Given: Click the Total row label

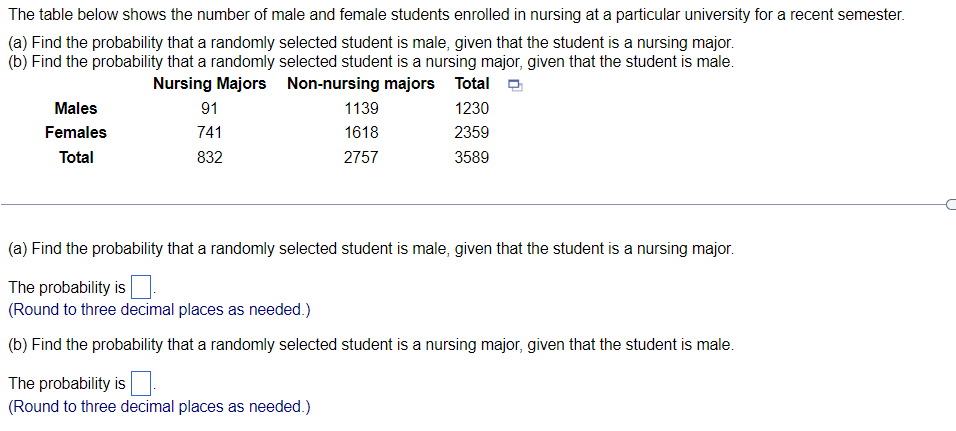Looking at the screenshot, I should (x=76, y=158).
